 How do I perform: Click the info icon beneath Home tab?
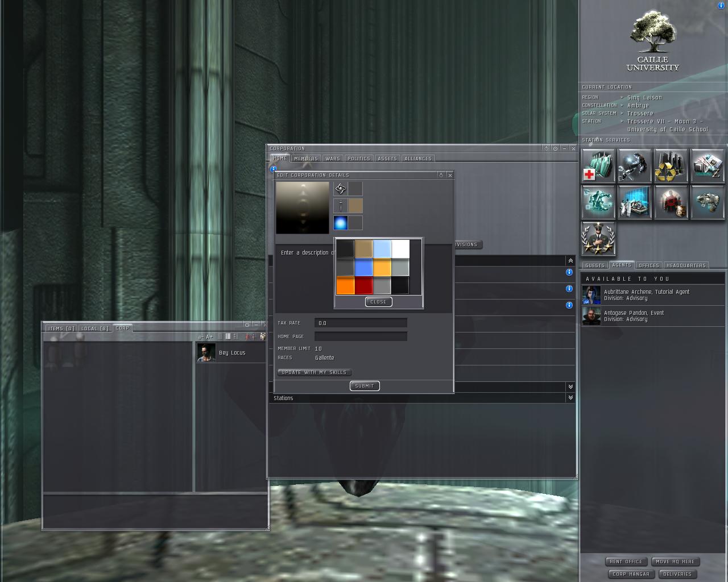274,168
